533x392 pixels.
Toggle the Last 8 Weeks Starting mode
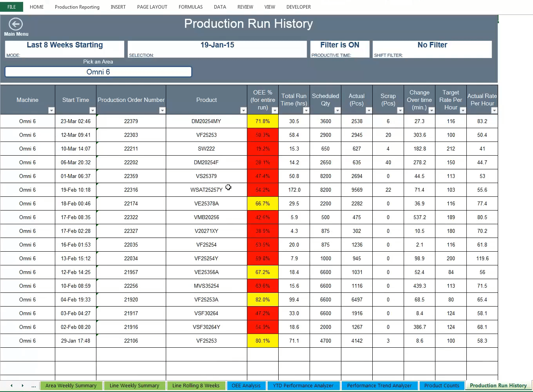tap(64, 49)
